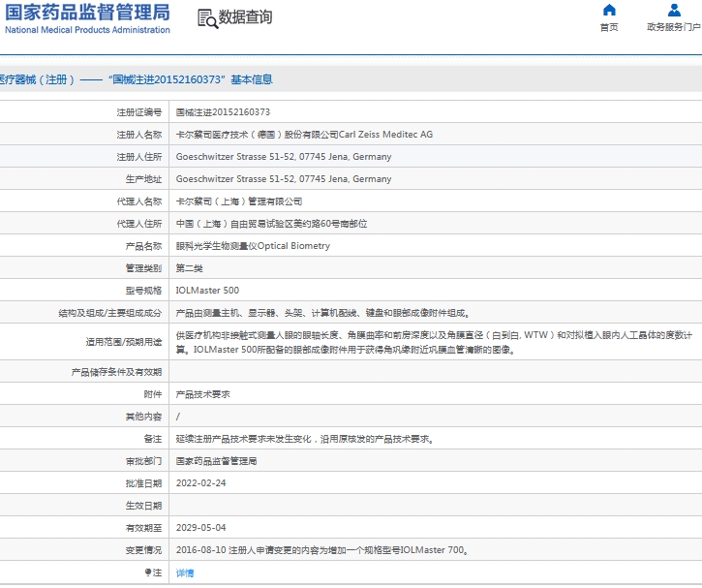Click the 审批部门 label
Screen dimensions: 702x588
coord(143,461)
